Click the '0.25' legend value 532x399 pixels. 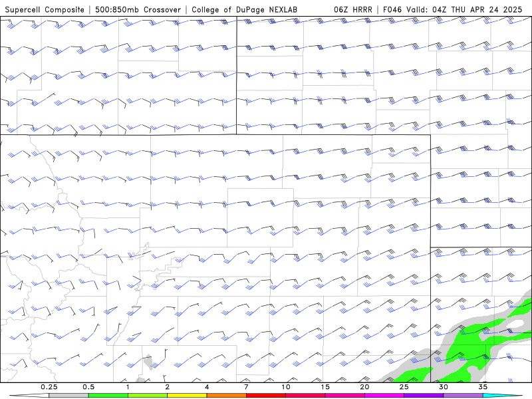49,387
